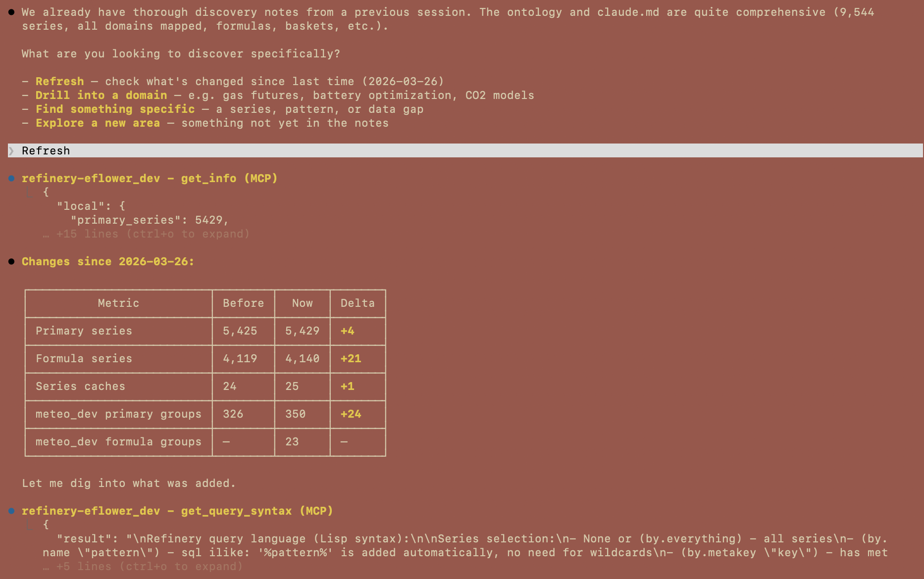Toggle the Refresh option highlight in the input
The height and width of the screenshot is (579, 924).
point(46,150)
